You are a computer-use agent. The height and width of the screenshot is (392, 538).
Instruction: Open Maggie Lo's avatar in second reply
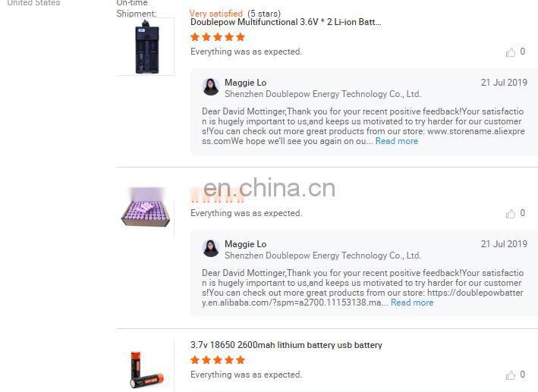click(x=210, y=248)
